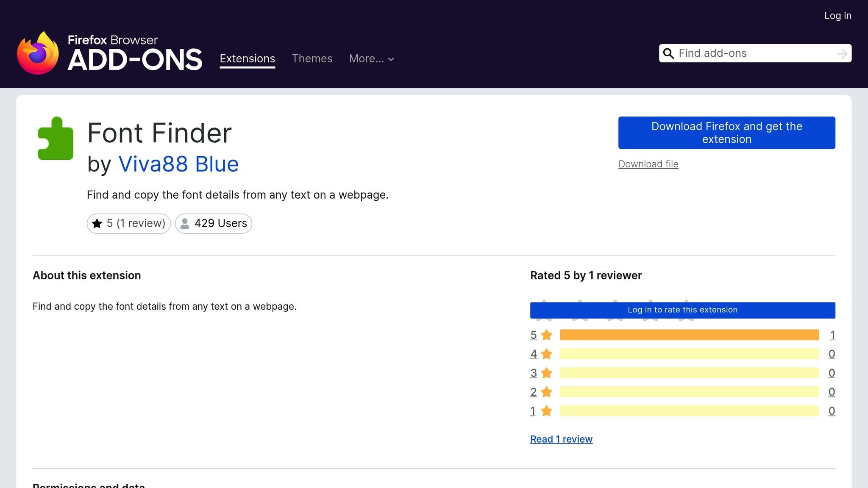Click the green puzzle piece extension icon
The image size is (868, 488).
click(x=56, y=139)
